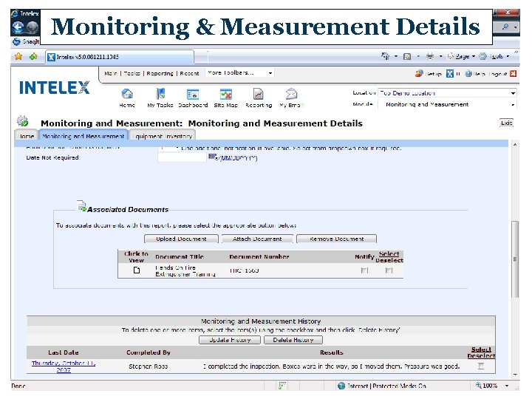Image resolution: width=532 pixels, height=399 pixels.
Task: Click the Upload Document button
Action: click(181, 239)
